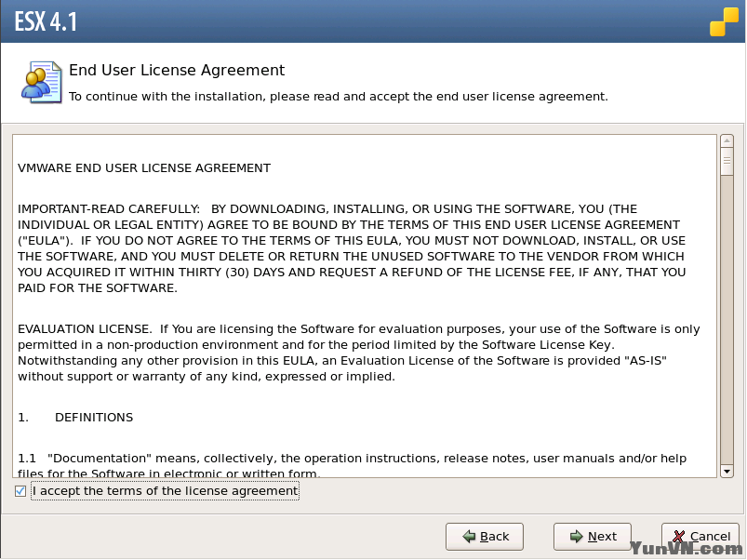Click the "VMWARE END USER LICENSE AGREEMENT" title line
The image size is (747, 560).
point(144,168)
